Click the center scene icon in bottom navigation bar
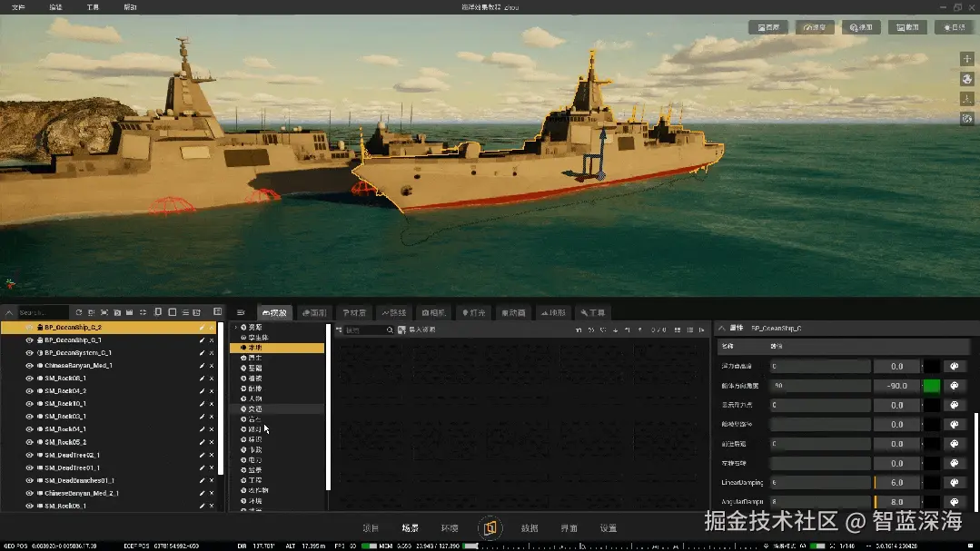The image size is (980, 551). click(x=490, y=528)
